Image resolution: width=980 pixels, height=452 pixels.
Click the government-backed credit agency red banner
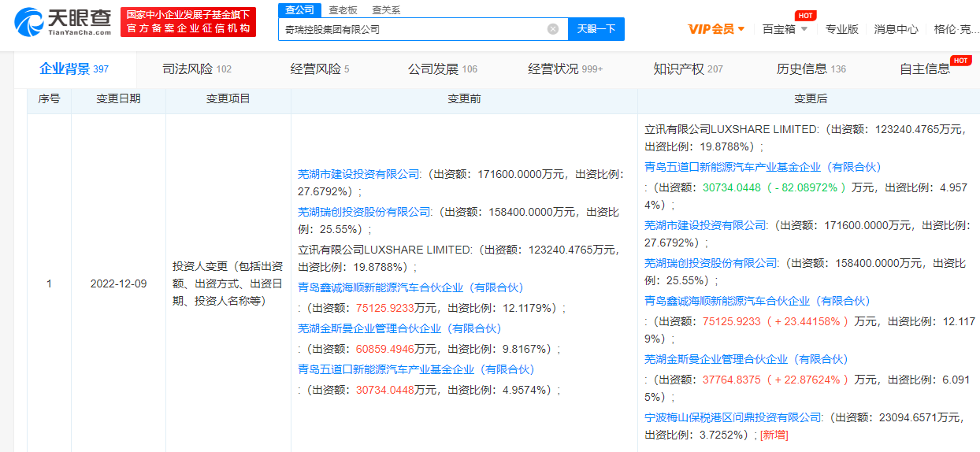coord(188,22)
